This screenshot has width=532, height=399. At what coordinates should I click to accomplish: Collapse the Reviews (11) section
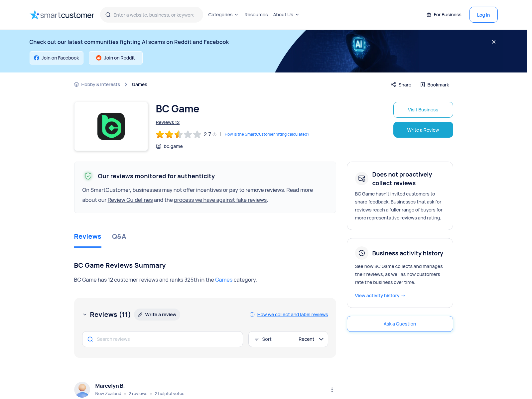(85, 315)
